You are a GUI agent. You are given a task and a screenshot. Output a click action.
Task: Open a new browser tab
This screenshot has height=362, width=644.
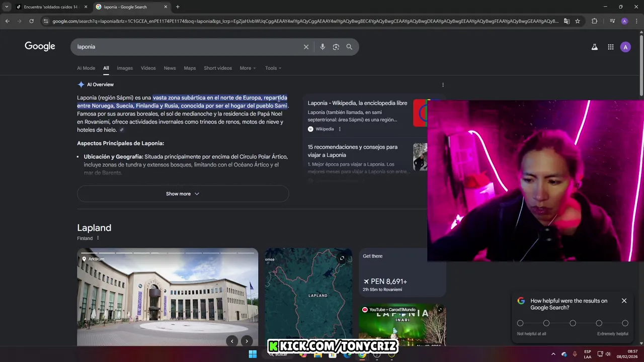(x=178, y=7)
